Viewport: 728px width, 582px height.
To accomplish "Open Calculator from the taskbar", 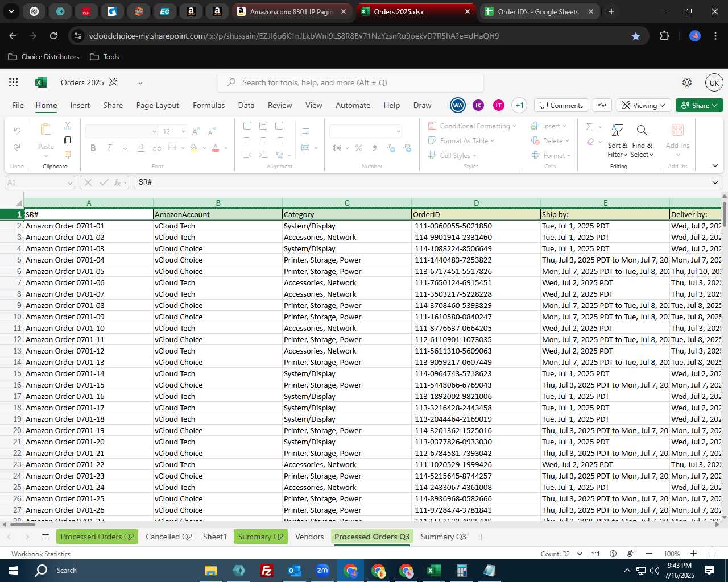I will click(x=461, y=571).
